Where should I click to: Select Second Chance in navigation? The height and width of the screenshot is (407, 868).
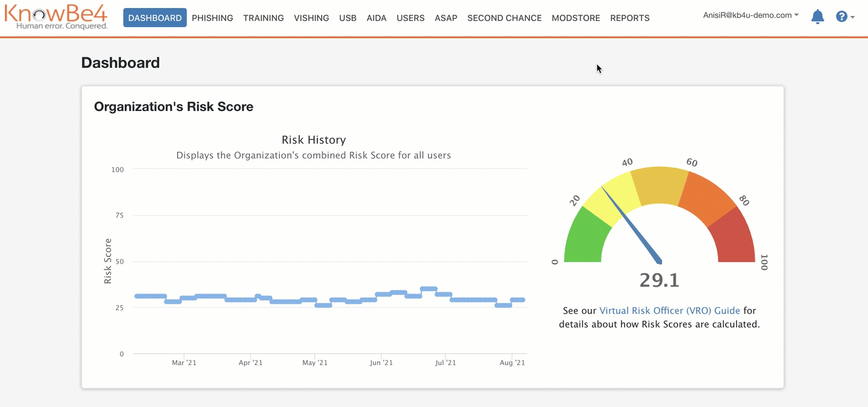[504, 18]
